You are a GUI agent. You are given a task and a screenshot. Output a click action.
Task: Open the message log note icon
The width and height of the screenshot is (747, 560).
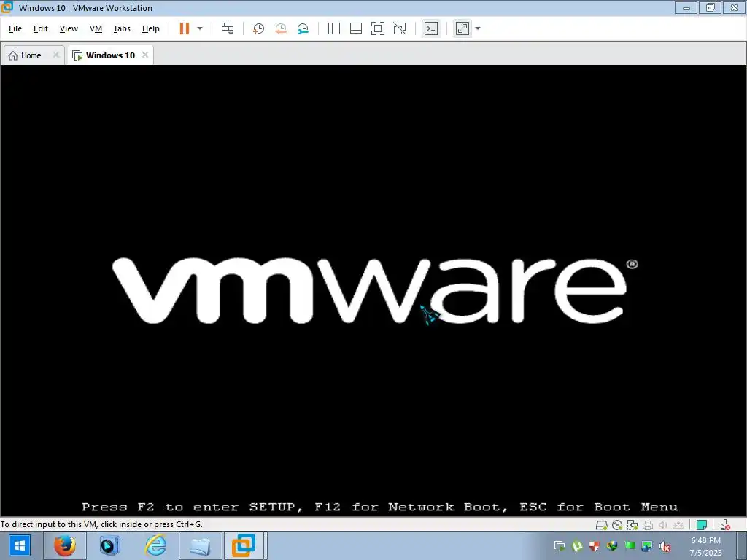click(701, 525)
